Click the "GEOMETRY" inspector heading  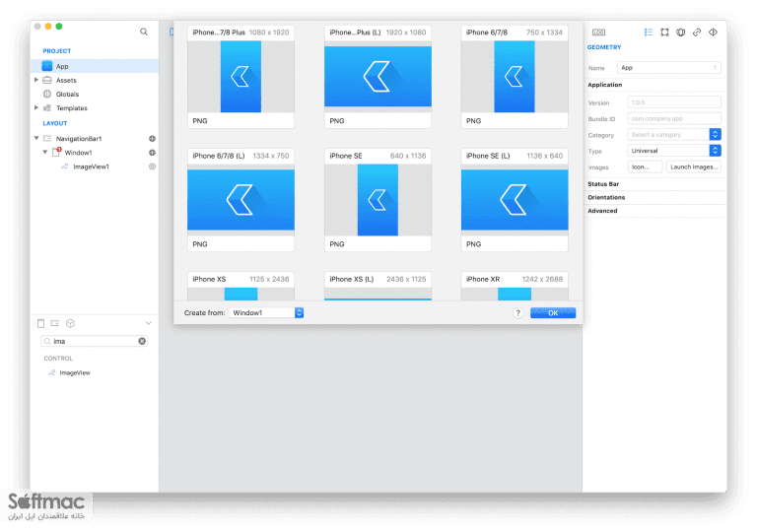click(x=604, y=47)
